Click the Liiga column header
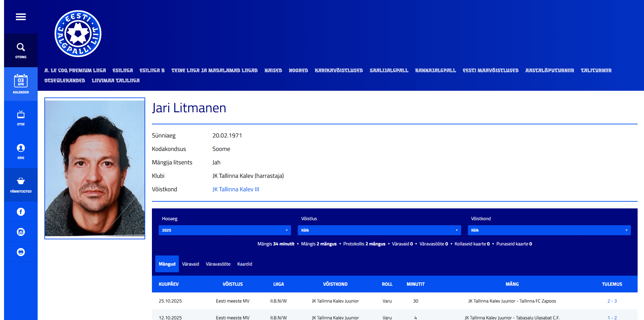The image size is (644, 320). [x=279, y=284]
